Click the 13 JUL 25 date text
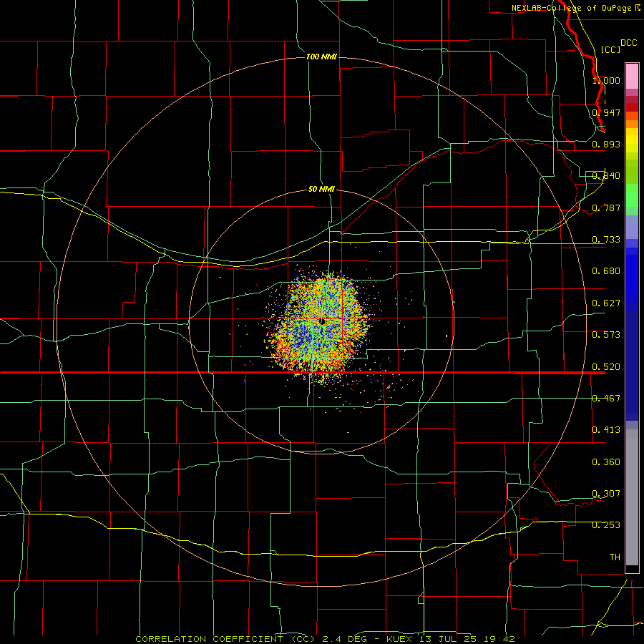The width and height of the screenshot is (644, 644). [448, 639]
